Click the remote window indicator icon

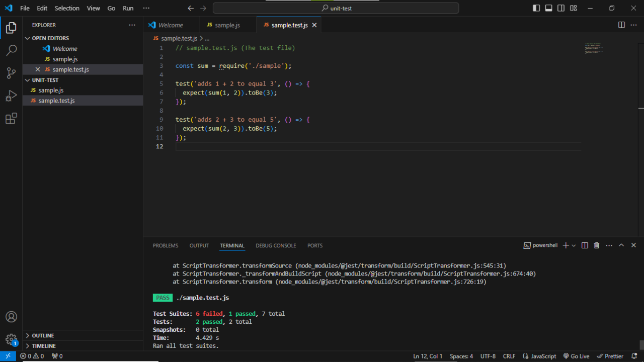8,356
